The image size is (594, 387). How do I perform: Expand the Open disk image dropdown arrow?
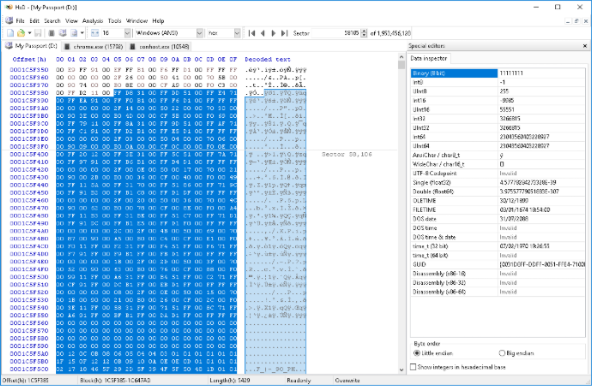pyautogui.click(x=82, y=33)
